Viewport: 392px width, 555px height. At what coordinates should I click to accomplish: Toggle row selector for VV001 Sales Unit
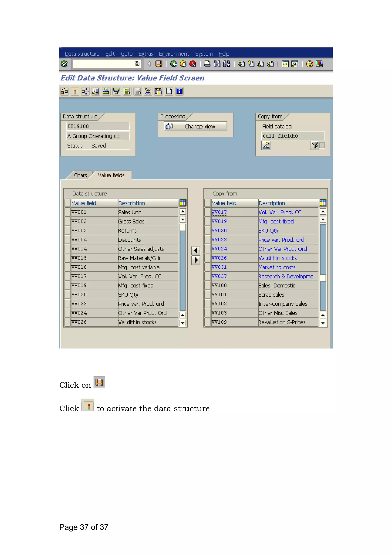coord(67,212)
